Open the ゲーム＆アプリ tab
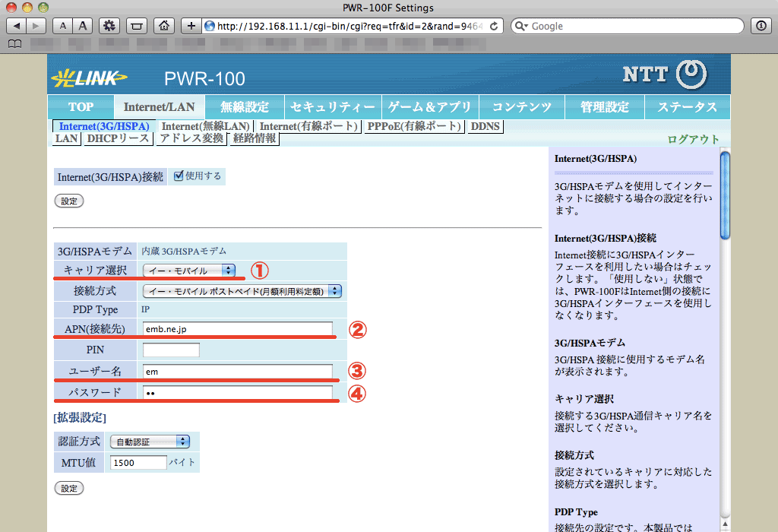Image resolution: width=778 pixels, height=532 pixels. click(430, 107)
